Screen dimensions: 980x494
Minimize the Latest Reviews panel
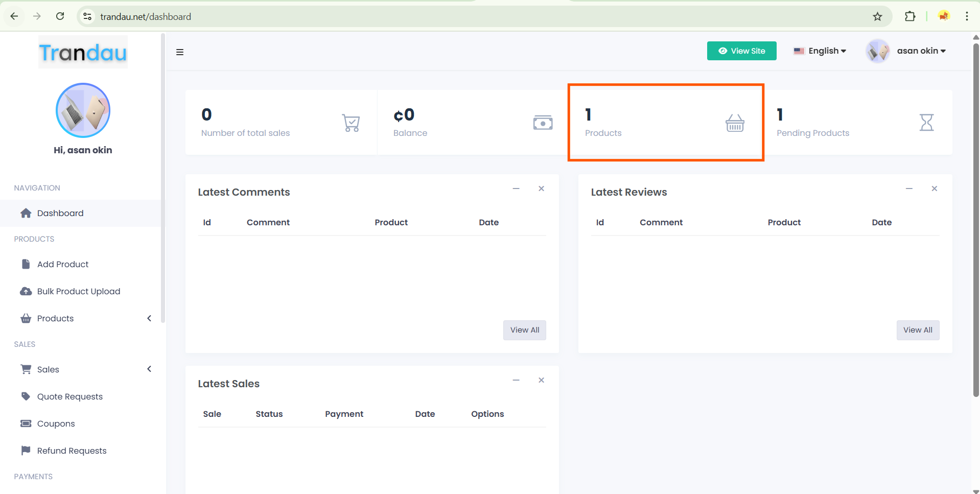pos(909,189)
